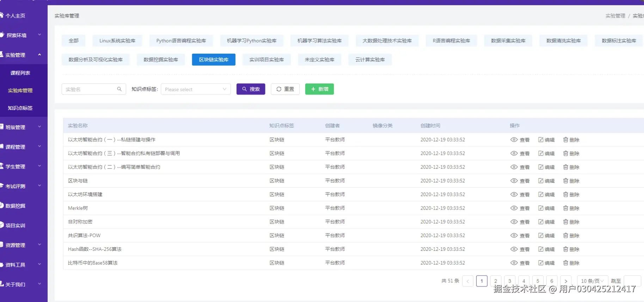
Task: View the Merkle树 experiment
Action: click(520, 208)
